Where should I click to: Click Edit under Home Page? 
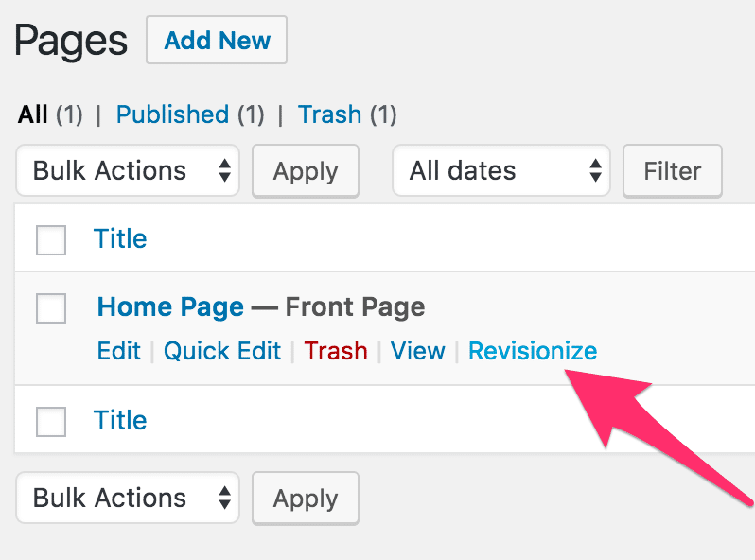(x=118, y=351)
